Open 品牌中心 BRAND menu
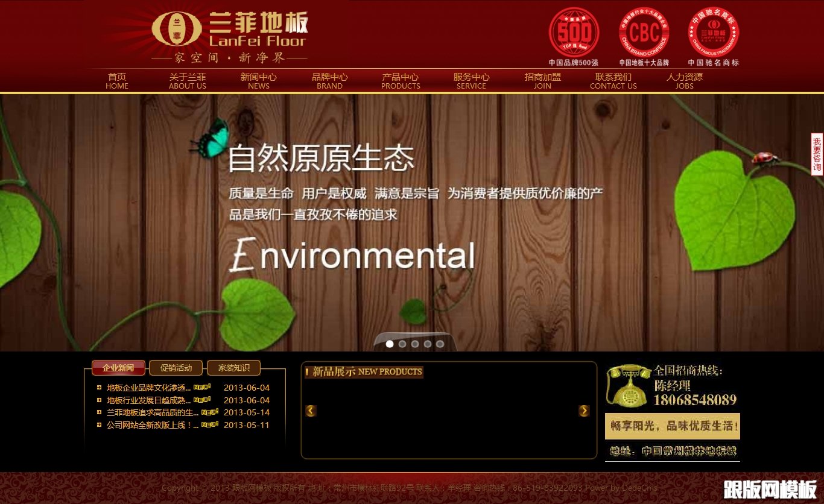824x504 pixels. coord(330,81)
